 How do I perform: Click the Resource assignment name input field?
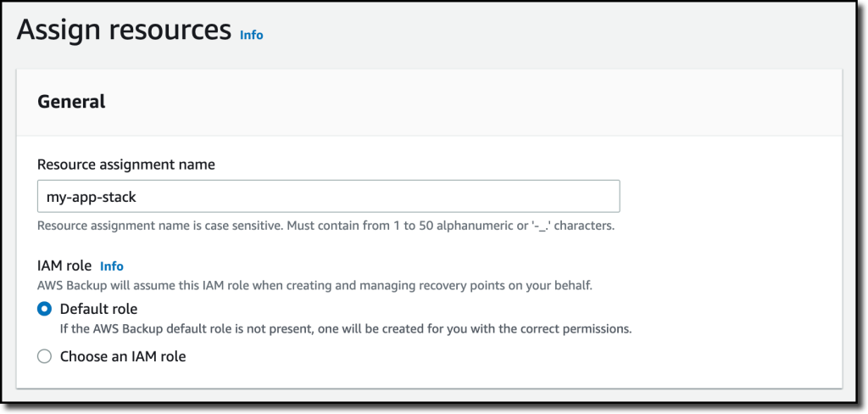pyautogui.click(x=328, y=196)
